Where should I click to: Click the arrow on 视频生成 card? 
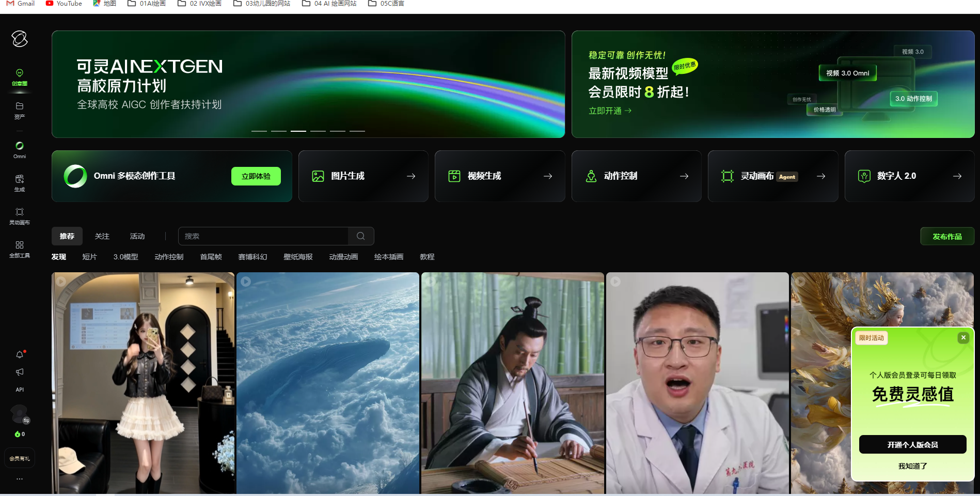(x=548, y=176)
